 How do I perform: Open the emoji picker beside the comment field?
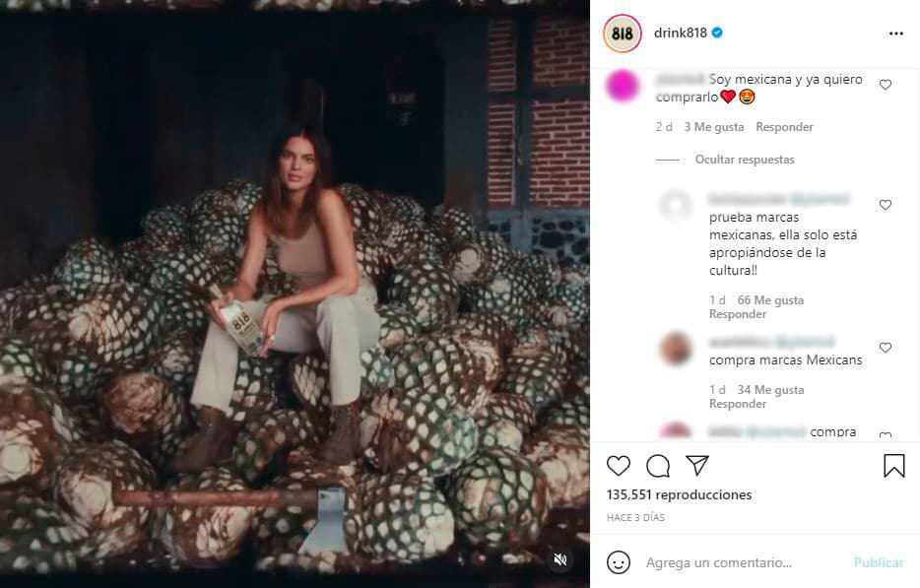click(x=619, y=562)
